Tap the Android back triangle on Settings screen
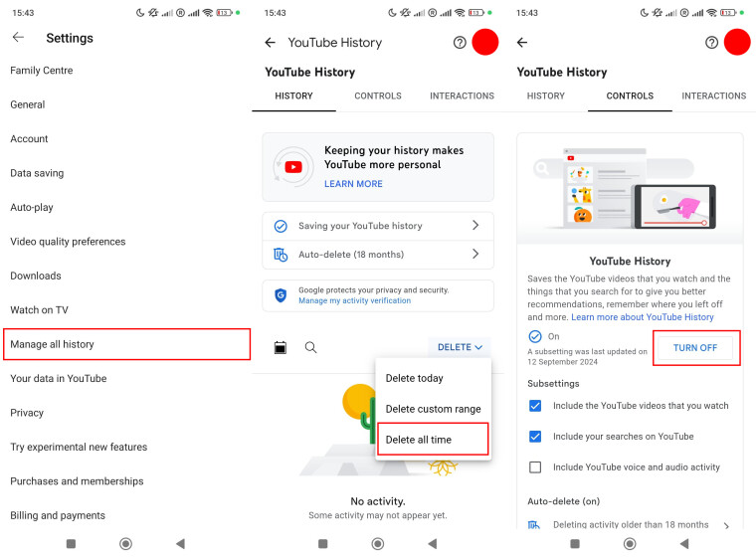The height and width of the screenshot is (559, 756). [x=180, y=544]
